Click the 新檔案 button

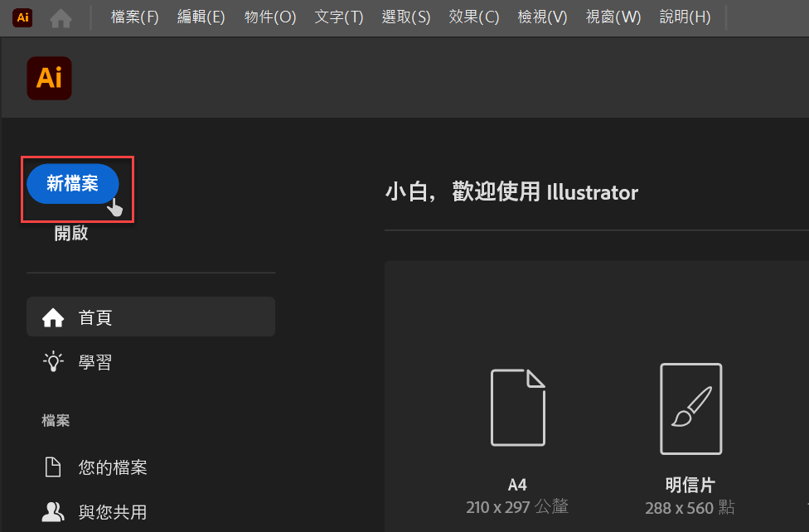click(x=73, y=184)
